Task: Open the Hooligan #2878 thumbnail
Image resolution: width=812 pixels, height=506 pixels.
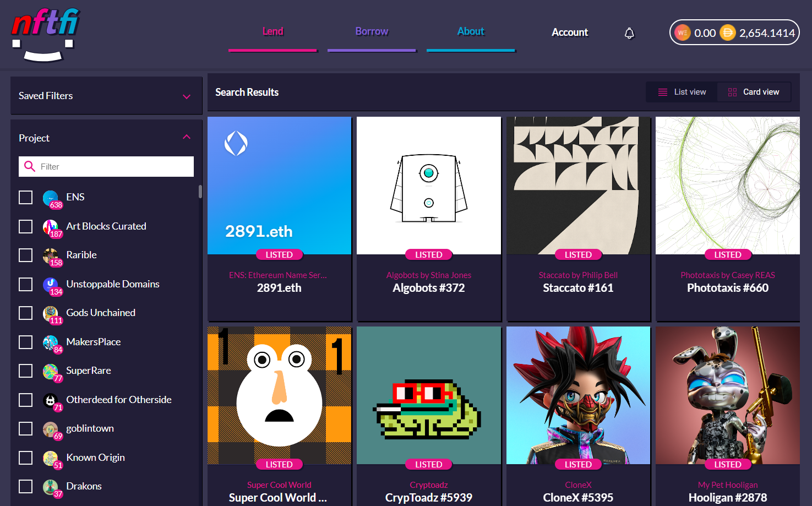Action: (x=728, y=395)
